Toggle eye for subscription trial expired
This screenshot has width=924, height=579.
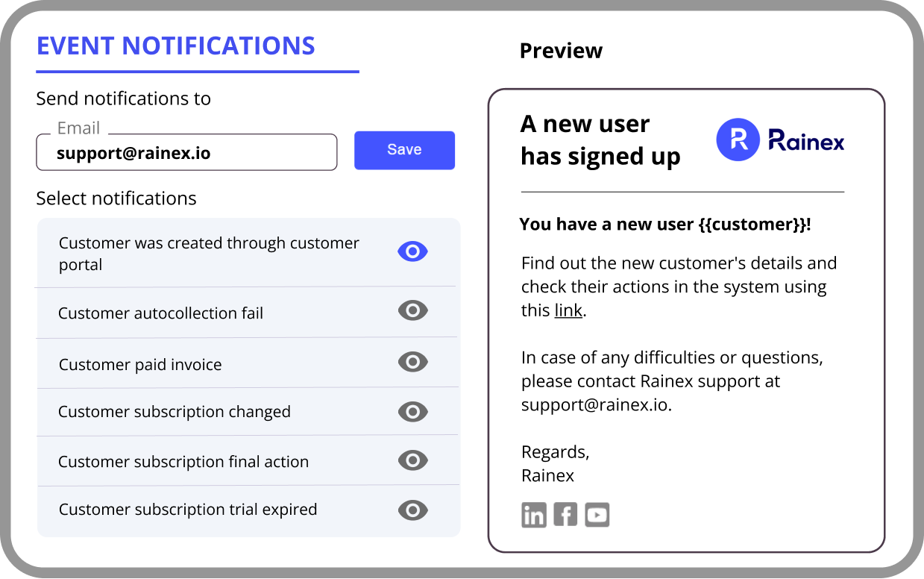coord(412,510)
